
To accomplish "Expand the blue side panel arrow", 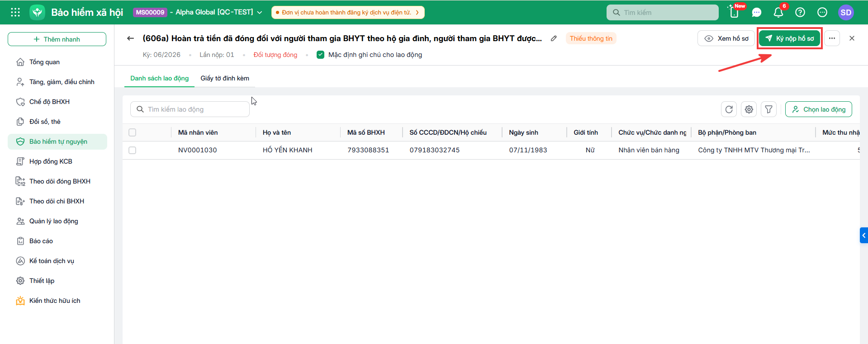I will tap(864, 236).
